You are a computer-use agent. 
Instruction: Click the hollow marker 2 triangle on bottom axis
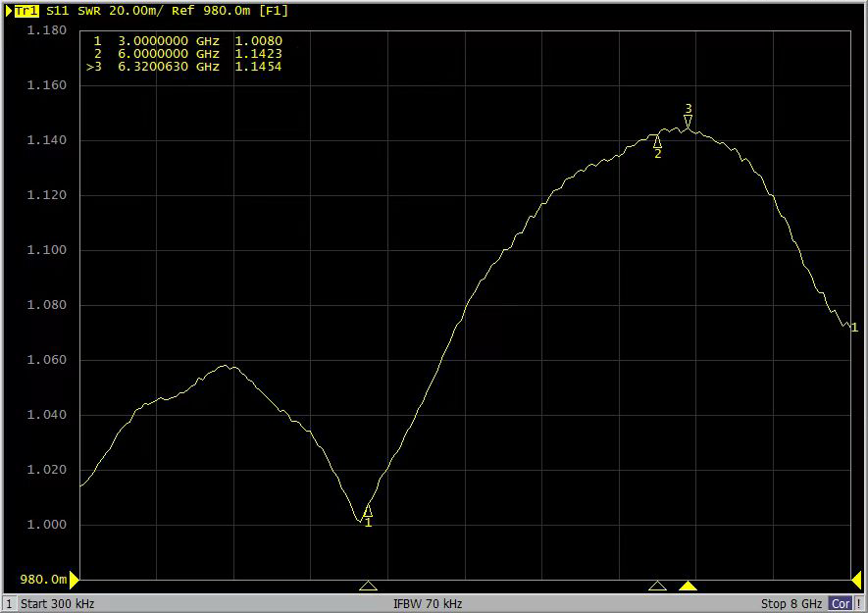(657, 587)
